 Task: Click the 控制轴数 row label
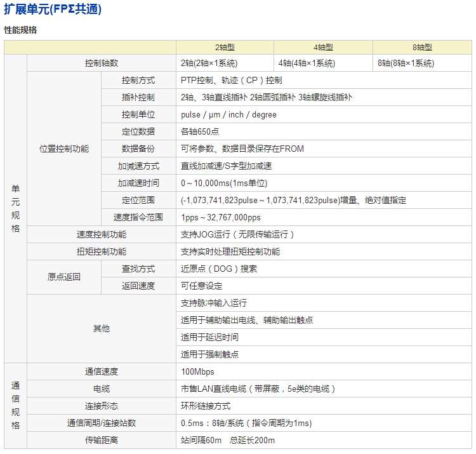[102, 63]
